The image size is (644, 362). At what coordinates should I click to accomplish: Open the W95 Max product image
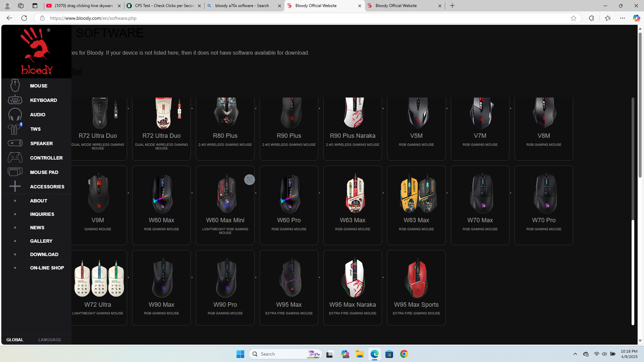[290, 278]
